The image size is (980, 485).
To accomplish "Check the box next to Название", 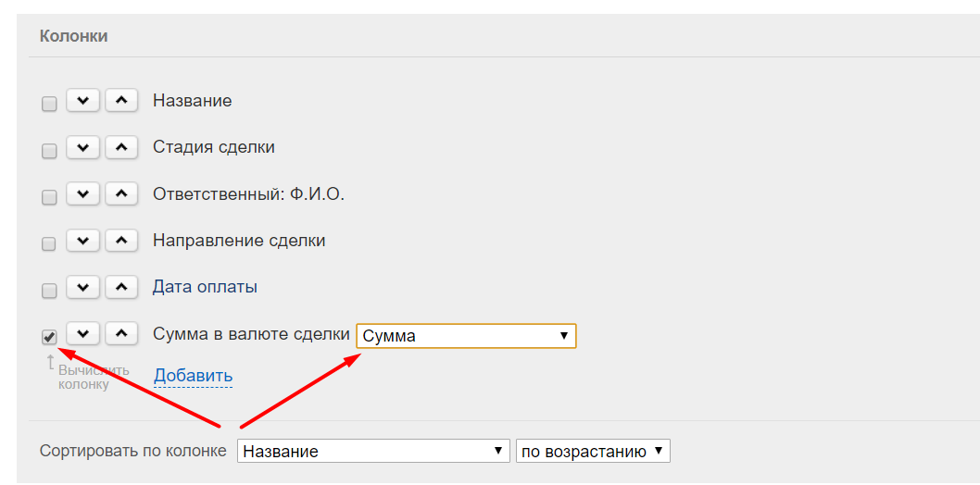I will coord(49,105).
